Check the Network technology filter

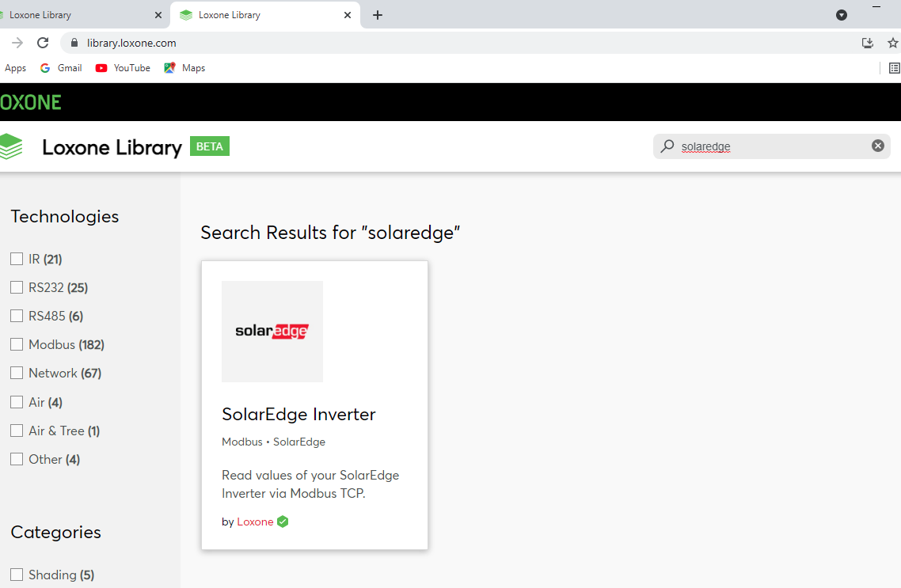17,373
